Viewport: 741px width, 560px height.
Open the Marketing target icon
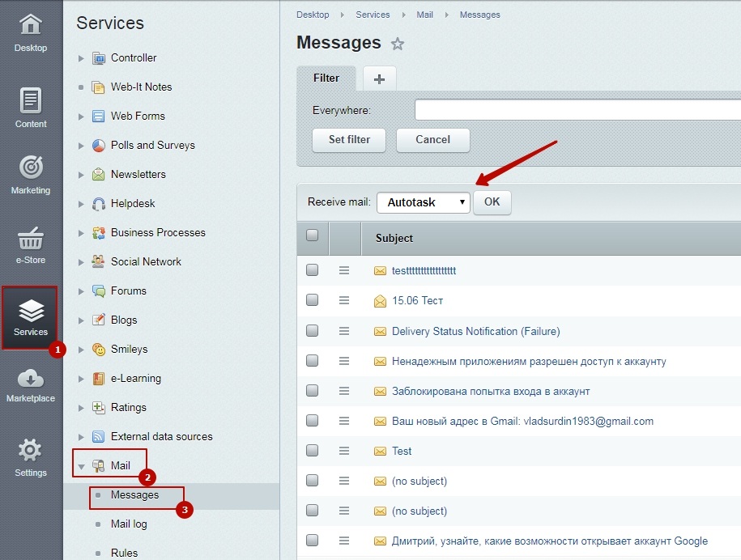click(x=31, y=168)
